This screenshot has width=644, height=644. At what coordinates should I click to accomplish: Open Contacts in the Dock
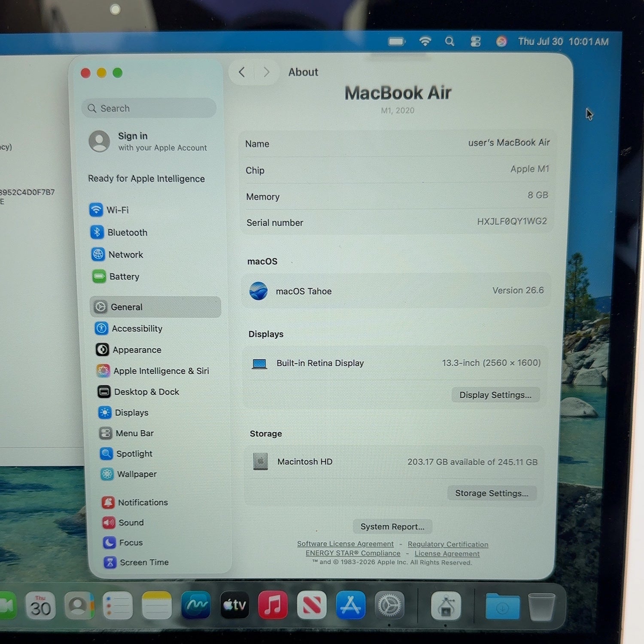(x=79, y=605)
